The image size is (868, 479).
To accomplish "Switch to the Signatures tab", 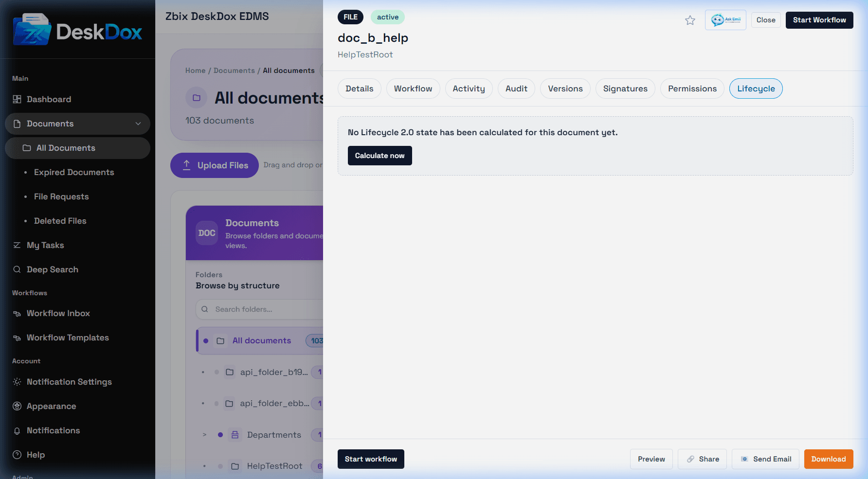I will (x=625, y=89).
